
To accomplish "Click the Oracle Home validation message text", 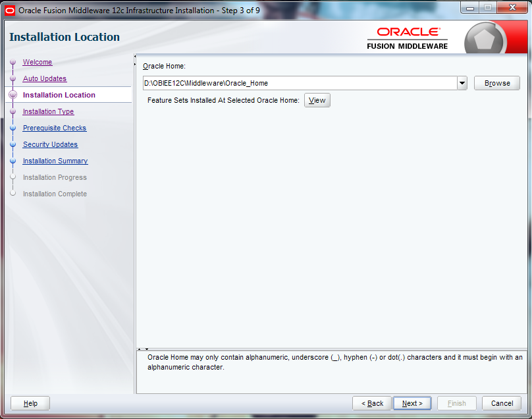I will click(x=335, y=362).
